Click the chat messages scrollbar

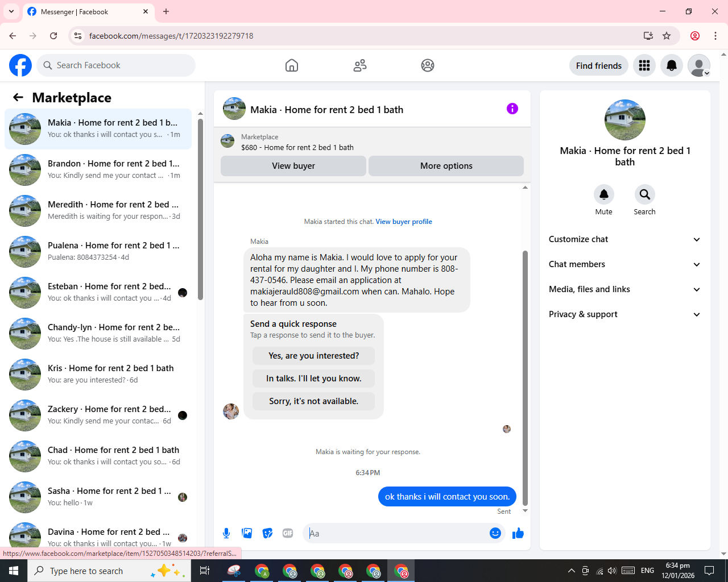tap(525, 378)
